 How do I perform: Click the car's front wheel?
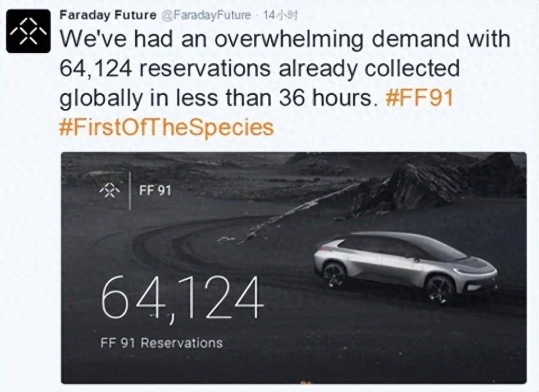point(440,289)
